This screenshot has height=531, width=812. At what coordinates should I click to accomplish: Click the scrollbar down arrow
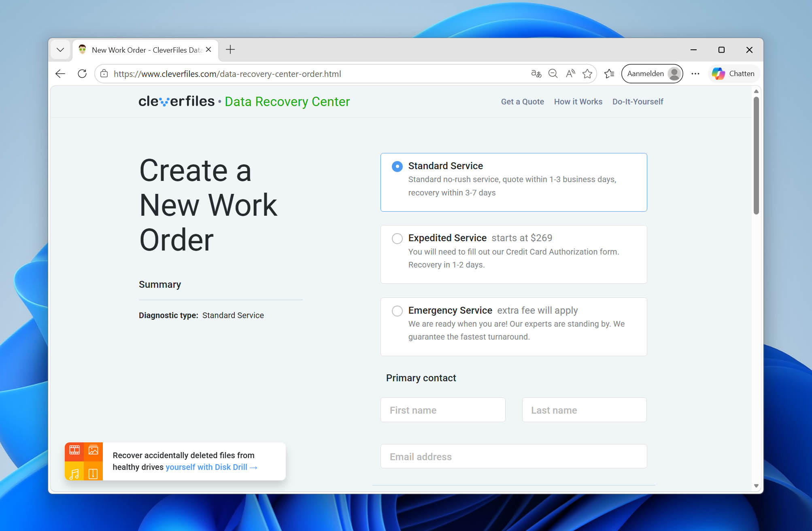pyautogui.click(x=756, y=486)
